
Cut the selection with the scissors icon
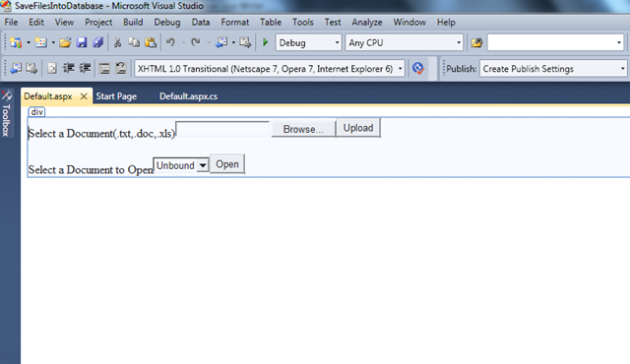[118, 42]
